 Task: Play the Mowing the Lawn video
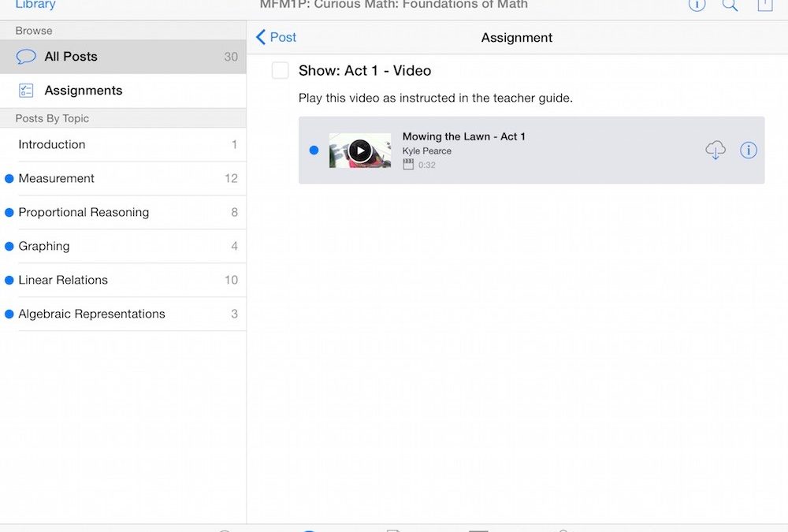(360, 150)
